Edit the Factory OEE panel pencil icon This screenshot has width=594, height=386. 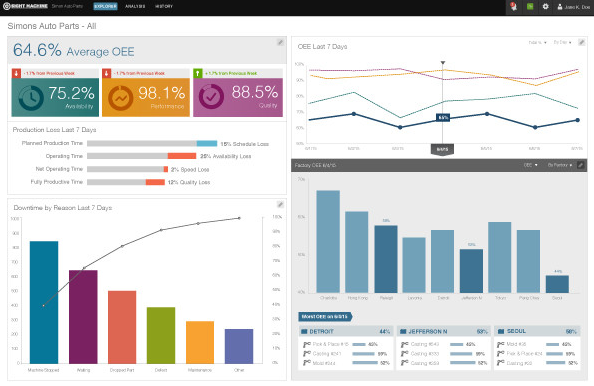click(580, 165)
